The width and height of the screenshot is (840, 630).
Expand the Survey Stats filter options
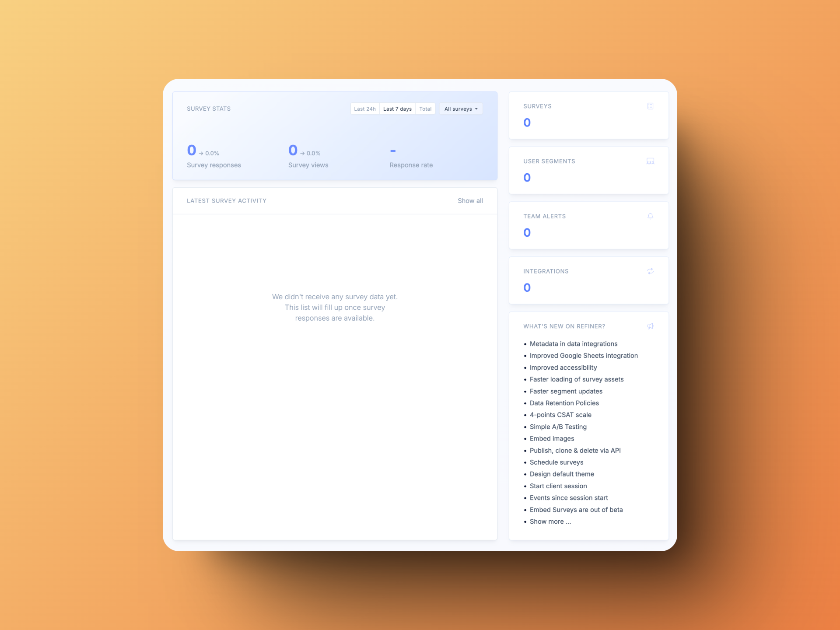(461, 109)
